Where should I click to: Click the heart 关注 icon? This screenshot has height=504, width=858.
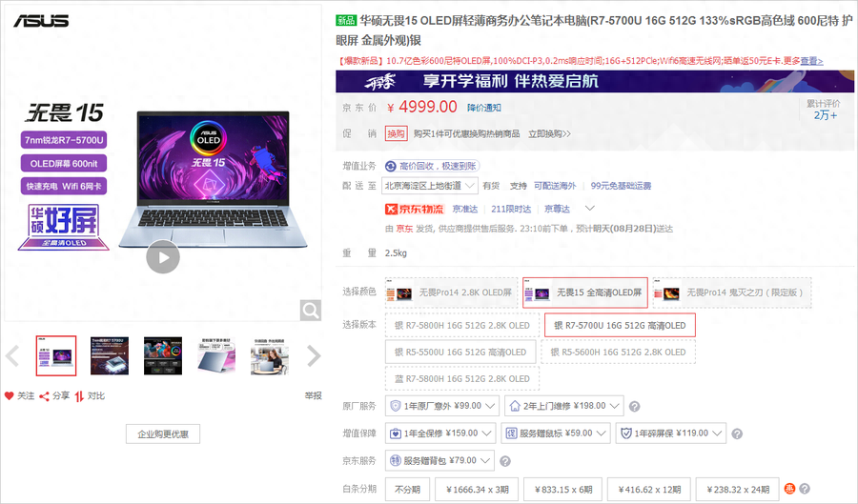click(10, 395)
